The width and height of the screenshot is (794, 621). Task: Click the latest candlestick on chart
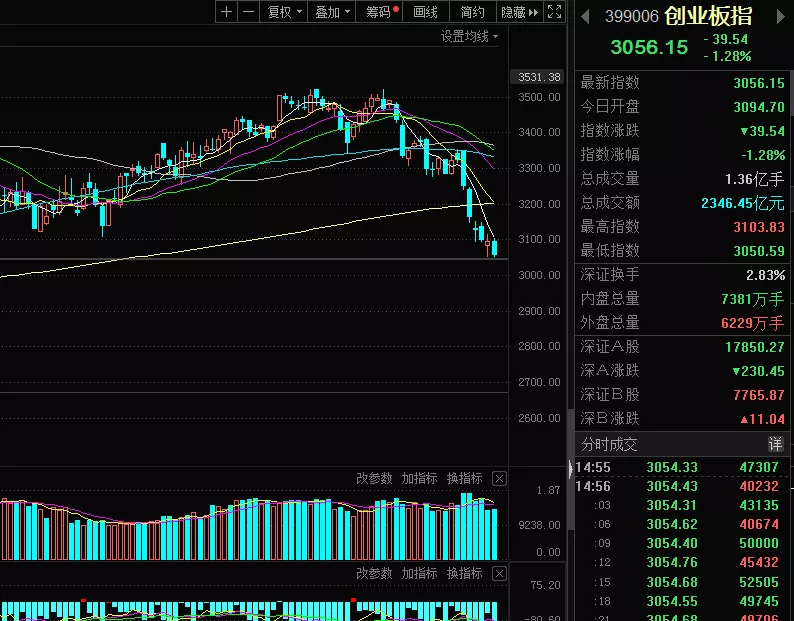point(494,248)
